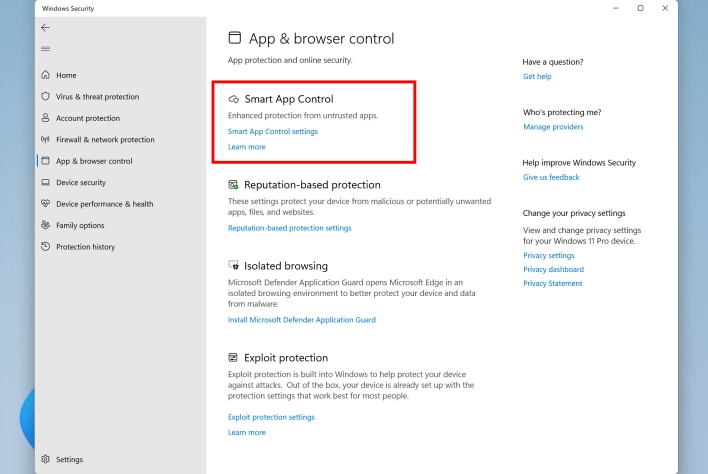Click the Home house icon

[x=46, y=75]
